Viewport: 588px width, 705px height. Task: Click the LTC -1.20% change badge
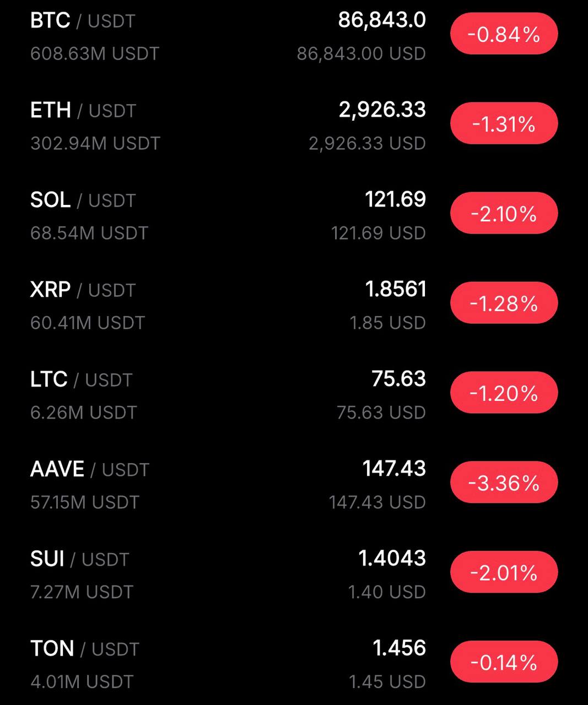[504, 393]
